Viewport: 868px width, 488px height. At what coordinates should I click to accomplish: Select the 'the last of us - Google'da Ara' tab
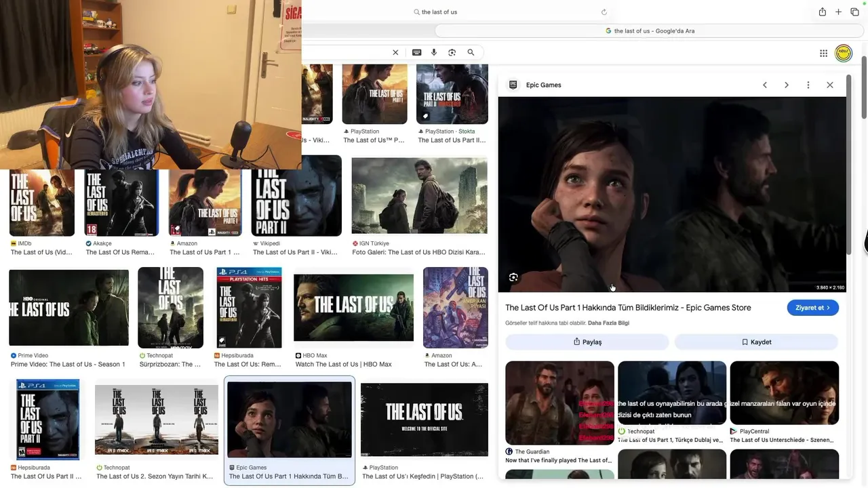(650, 30)
